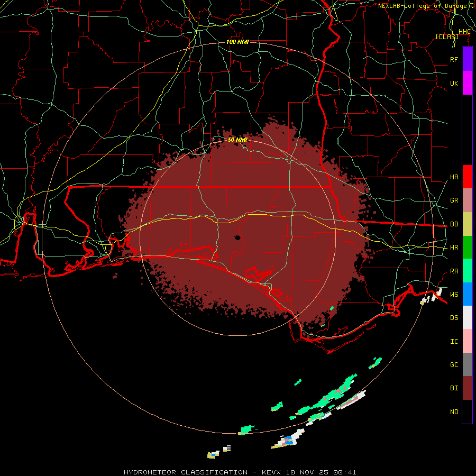Click the HA red legend swatch

[467, 177]
